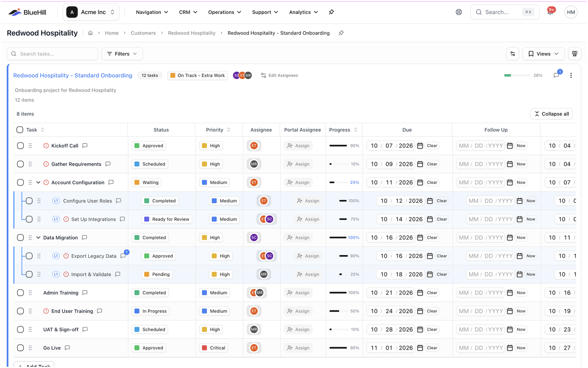Click drag handle of Go Live row
Viewport: 588px width, 368px height.
tap(30, 348)
